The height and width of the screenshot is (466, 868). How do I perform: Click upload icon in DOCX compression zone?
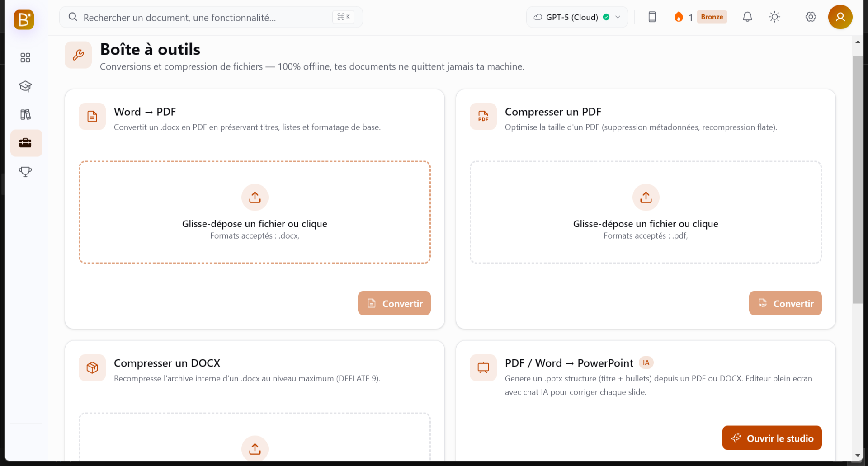255,448
